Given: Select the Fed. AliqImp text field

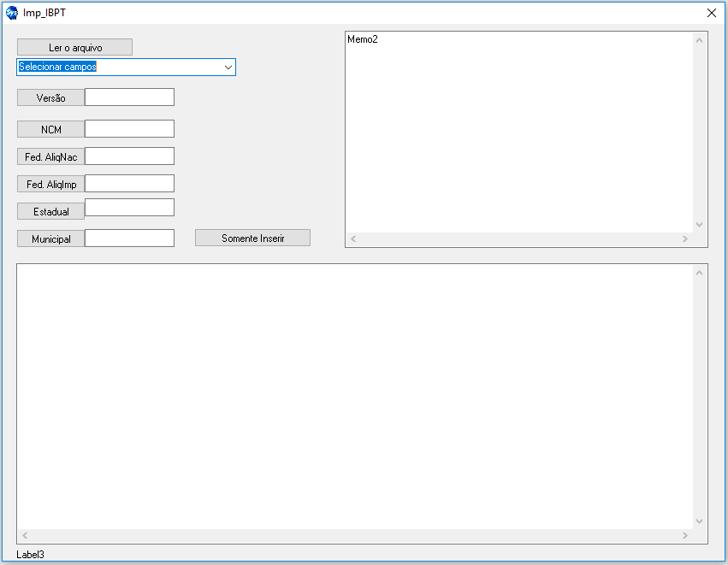Looking at the screenshot, I should (x=129, y=184).
